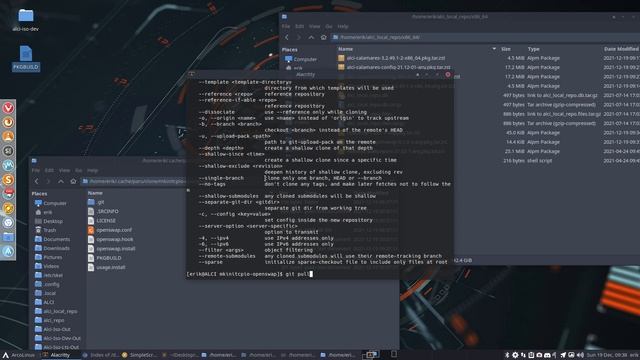Go up one folder in the rear file manager

tap(311, 37)
